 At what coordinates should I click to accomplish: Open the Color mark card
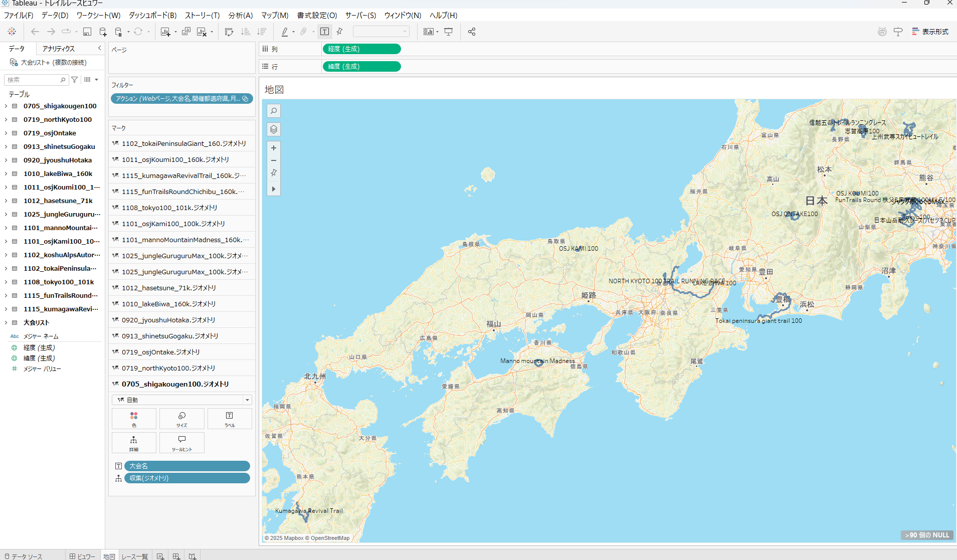[x=134, y=419]
